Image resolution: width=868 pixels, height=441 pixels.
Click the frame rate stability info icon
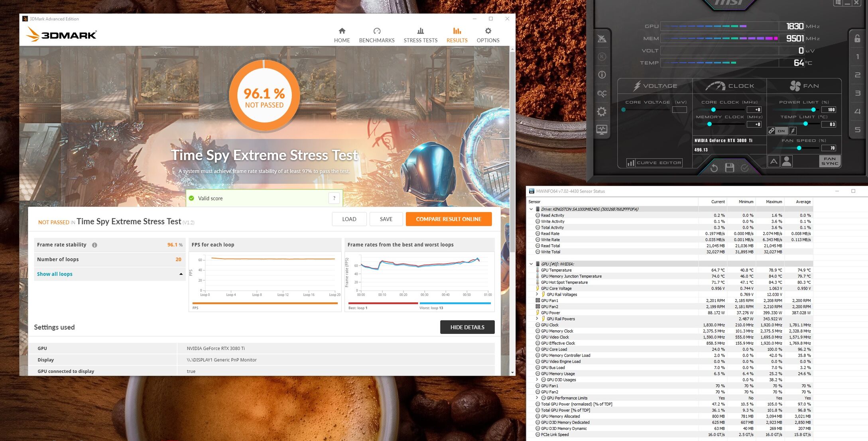tap(94, 245)
